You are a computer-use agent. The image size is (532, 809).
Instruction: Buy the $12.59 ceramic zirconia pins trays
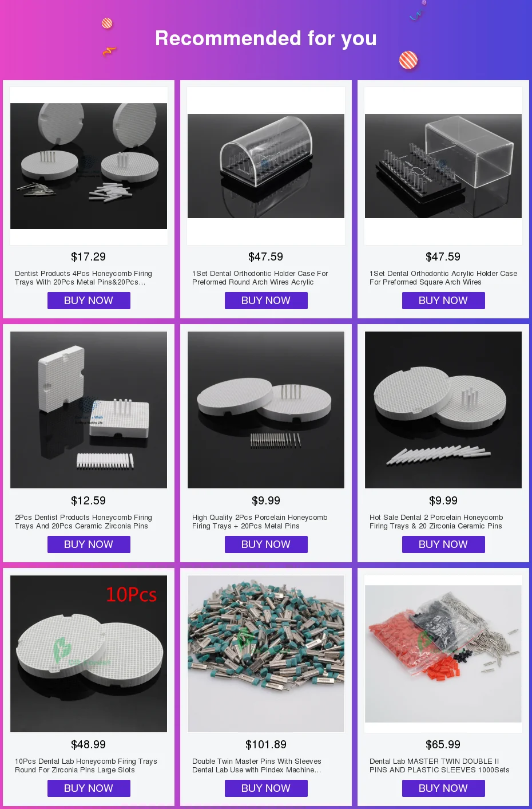click(89, 544)
